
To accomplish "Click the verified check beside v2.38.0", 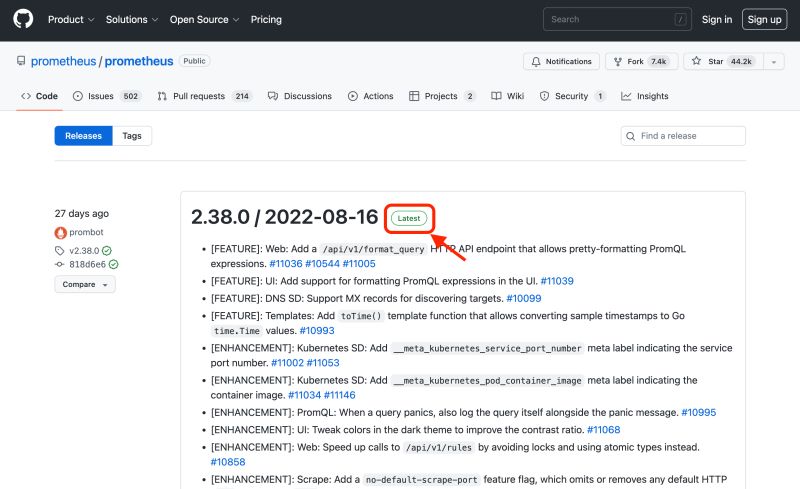I will [107, 251].
